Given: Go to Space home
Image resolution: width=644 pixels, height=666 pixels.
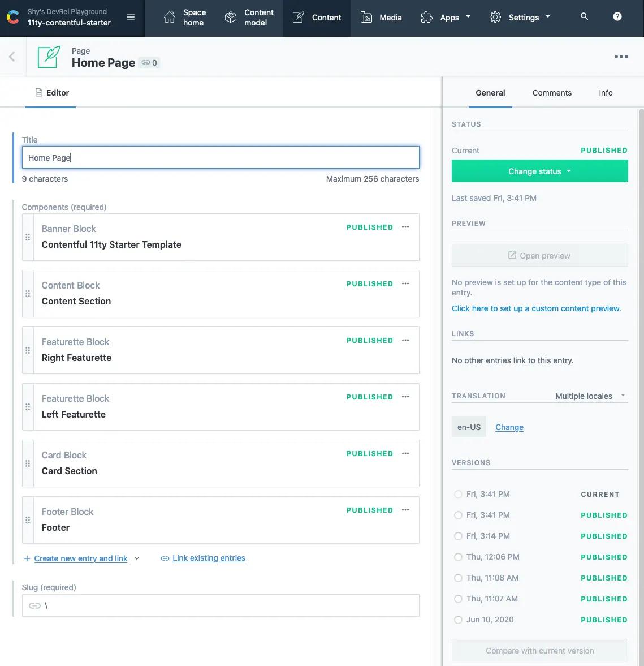Looking at the screenshot, I should tap(185, 18).
